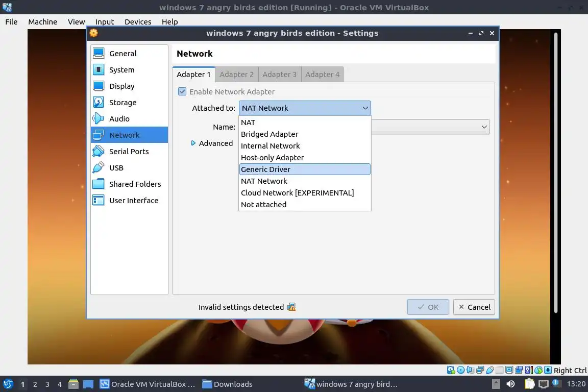This screenshot has height=392, width=588.
Task: Choose Not attached from the list
Action: click(x=305, y=205)
